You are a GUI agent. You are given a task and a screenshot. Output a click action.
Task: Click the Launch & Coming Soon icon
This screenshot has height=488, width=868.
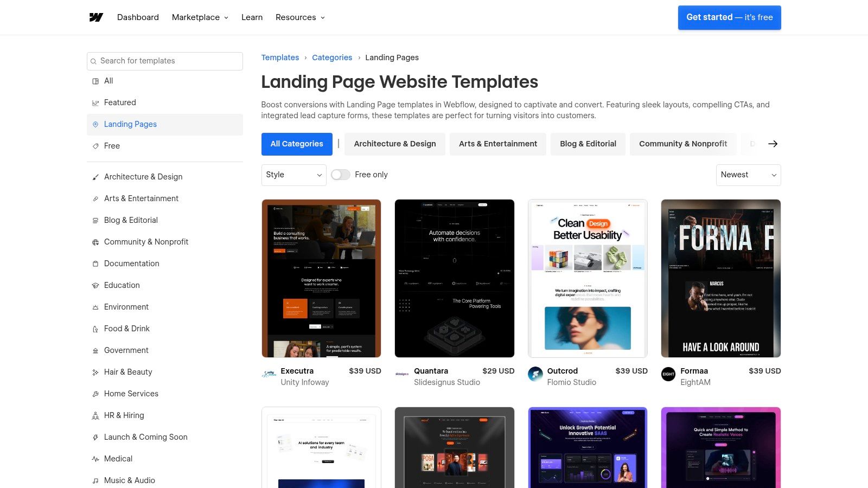click(x=95, y=437)
